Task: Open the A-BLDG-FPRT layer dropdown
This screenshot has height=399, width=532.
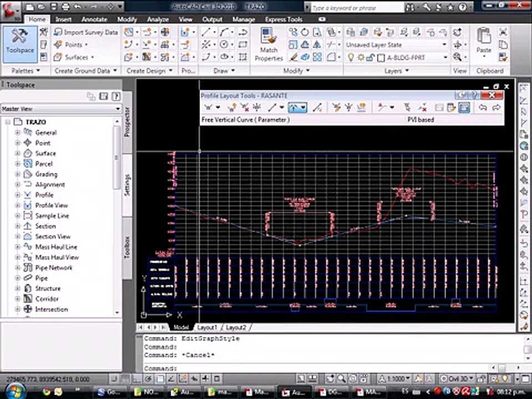Action: pyautogui.click(x=445, y=58)
